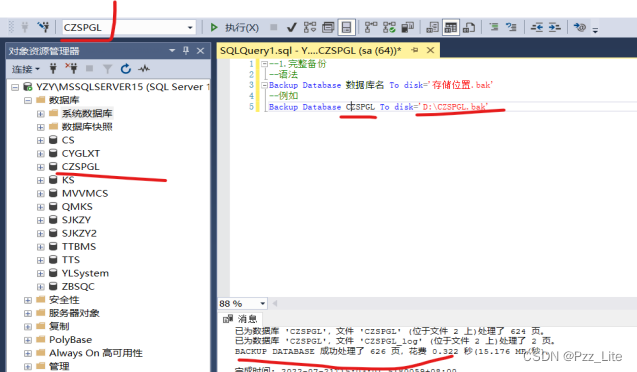Click the Increase Indent icon
This screenshot has height=372, width=637.
click(555, 28)
